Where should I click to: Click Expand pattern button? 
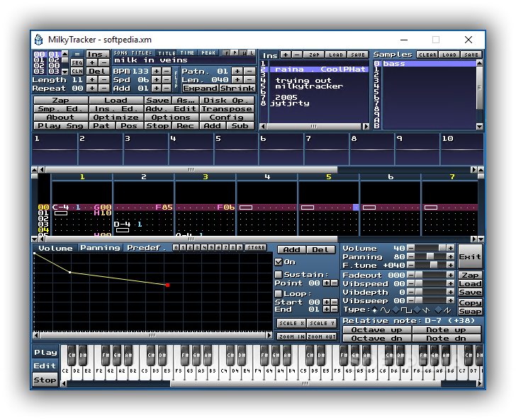(201, 88)
